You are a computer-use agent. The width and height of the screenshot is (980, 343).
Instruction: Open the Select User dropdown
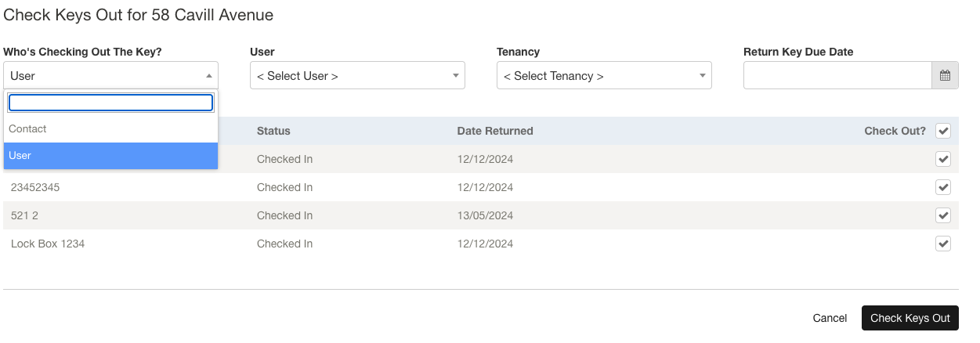point(357,76)
